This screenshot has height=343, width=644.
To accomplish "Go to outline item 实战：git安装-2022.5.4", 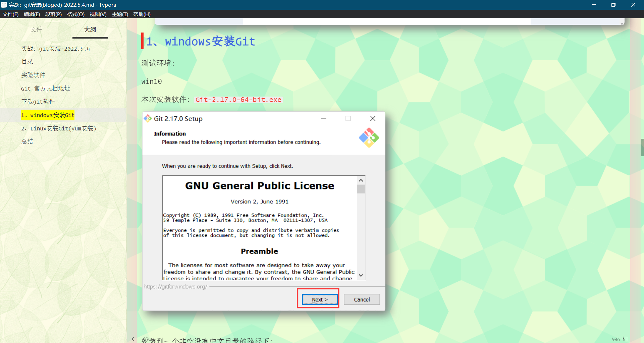I will tap(56, 49).
